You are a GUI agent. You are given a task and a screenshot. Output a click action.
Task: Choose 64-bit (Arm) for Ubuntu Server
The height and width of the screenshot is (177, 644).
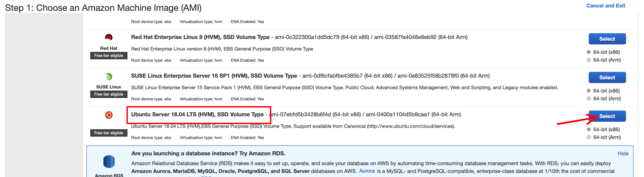589,137
